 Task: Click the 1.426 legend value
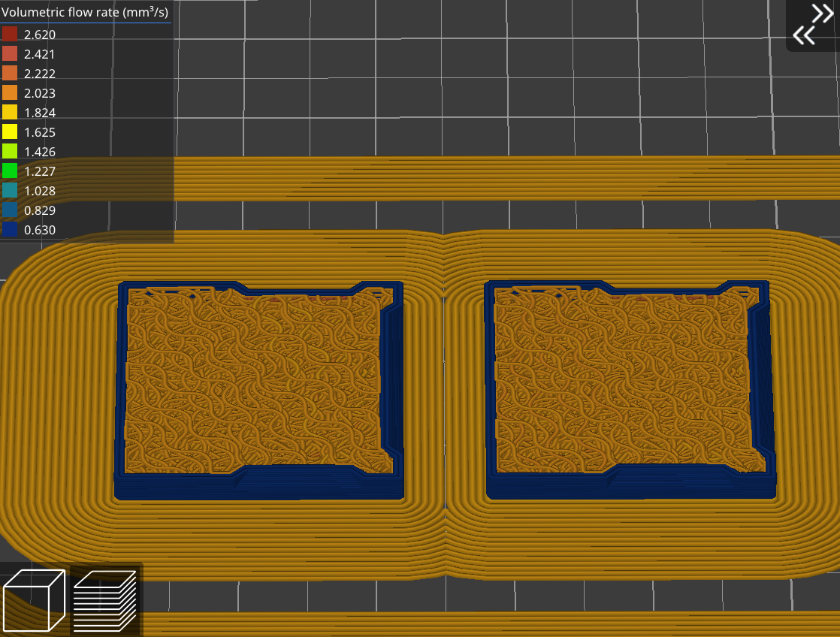[x=40, y=152]
